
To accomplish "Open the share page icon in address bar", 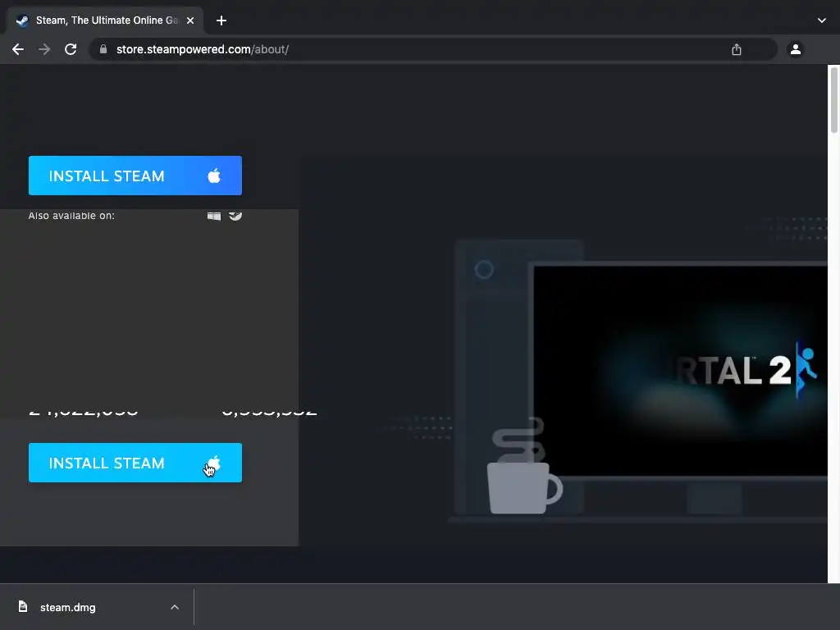I will [x=737, y=49].
